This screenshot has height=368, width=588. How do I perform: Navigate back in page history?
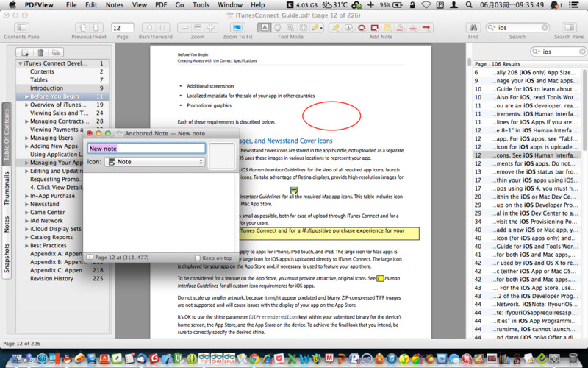point(149,28)
